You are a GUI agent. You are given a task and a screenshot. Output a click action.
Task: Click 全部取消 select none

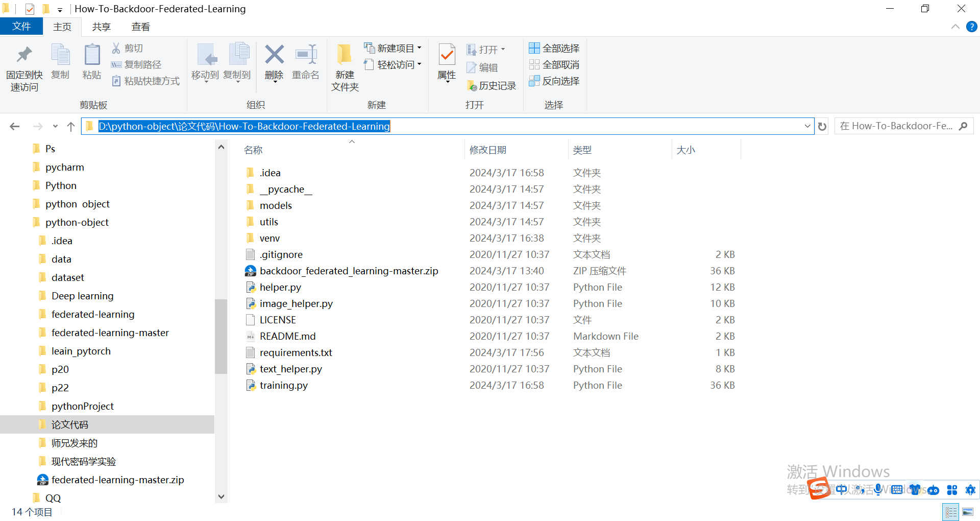tap(554, 64)
